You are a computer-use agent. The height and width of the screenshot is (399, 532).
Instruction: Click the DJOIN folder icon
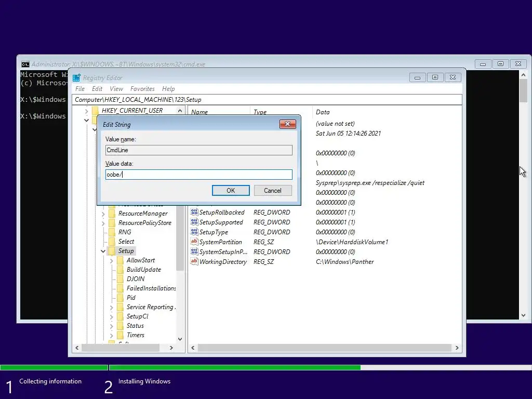click(120, 279)
